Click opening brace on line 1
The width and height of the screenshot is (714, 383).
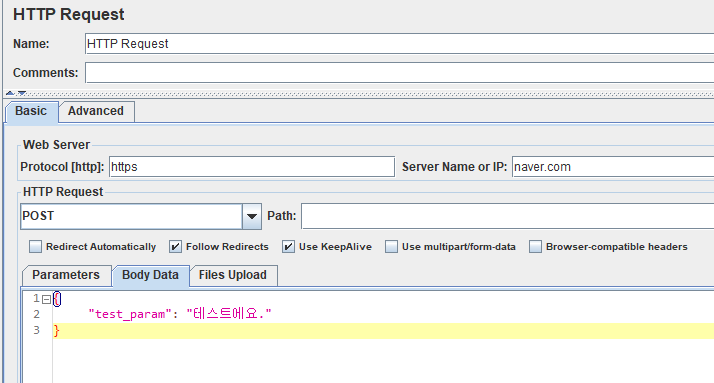tap(57, 299)
